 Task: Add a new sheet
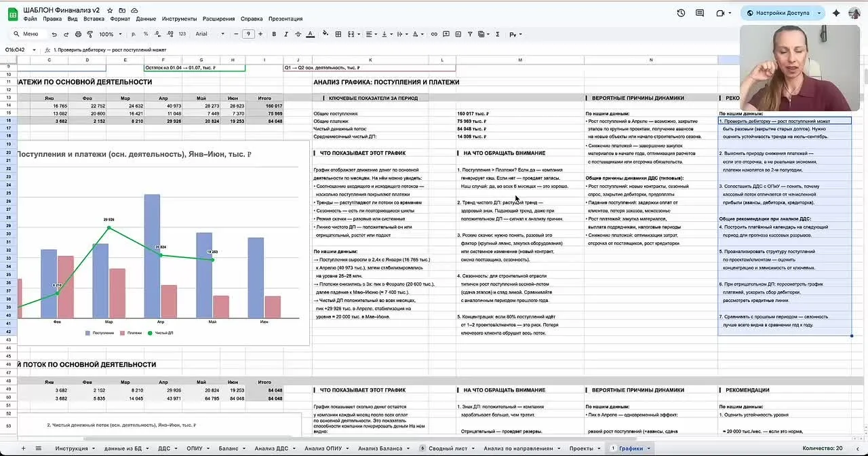tap(22, 449)
